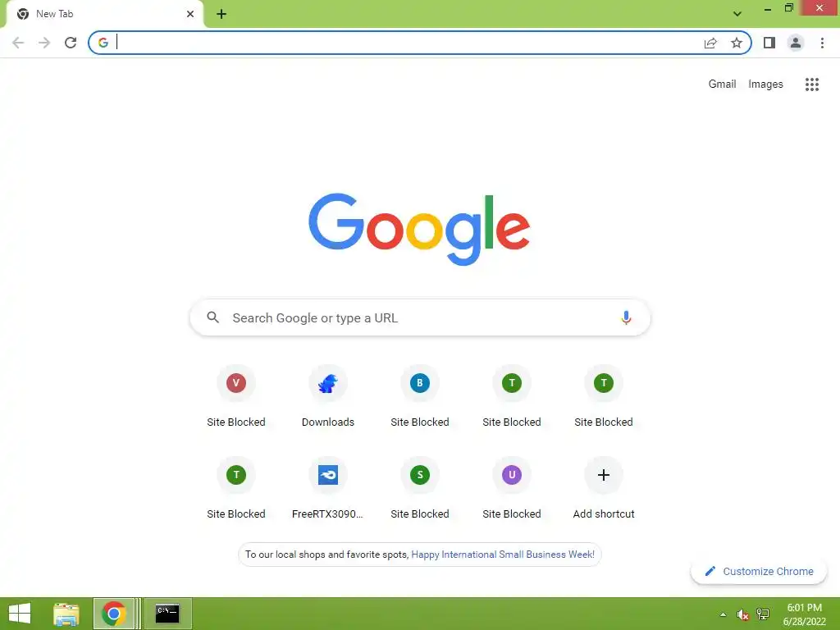Viewport: 840px width, 630px height.
Task: Open Windows Start menu
Action: click(20, 614)
